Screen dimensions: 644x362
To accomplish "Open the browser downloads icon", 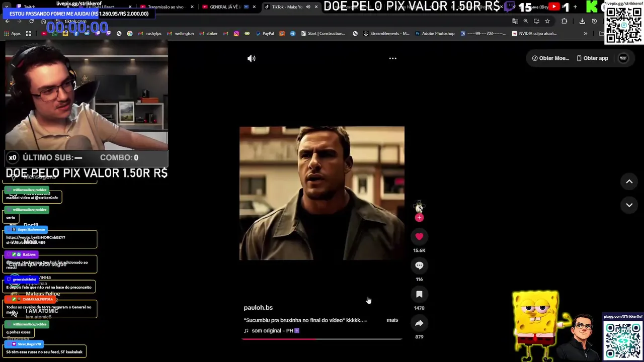I will pyautogui.click(x=582, y=21).
